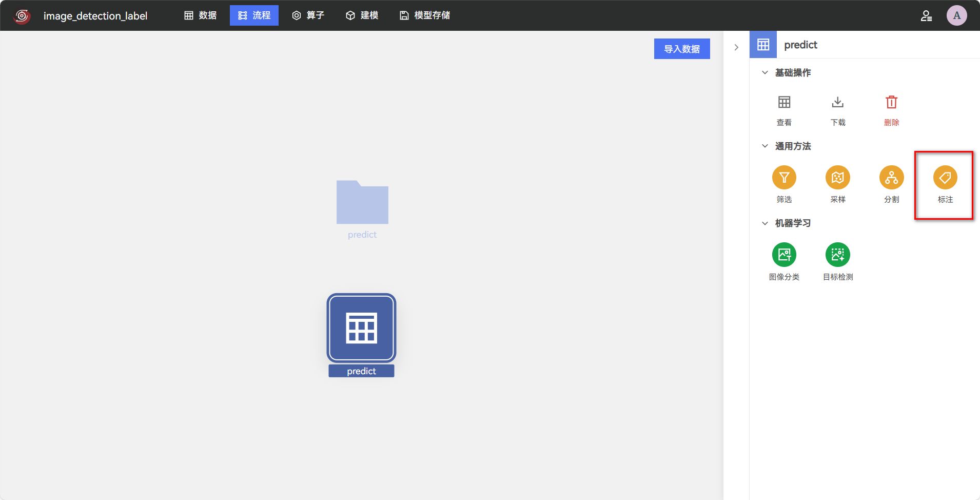Collapse the 通用方法 section
Viewport: 980px width, 500px height.
765,146
